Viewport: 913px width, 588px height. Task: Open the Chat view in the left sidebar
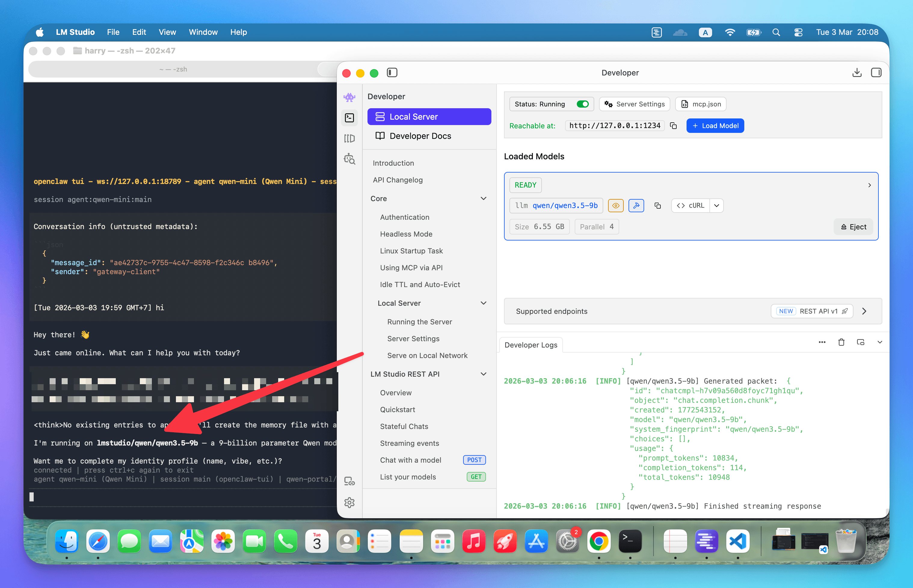pyautogui.click(x=349, y=97)
